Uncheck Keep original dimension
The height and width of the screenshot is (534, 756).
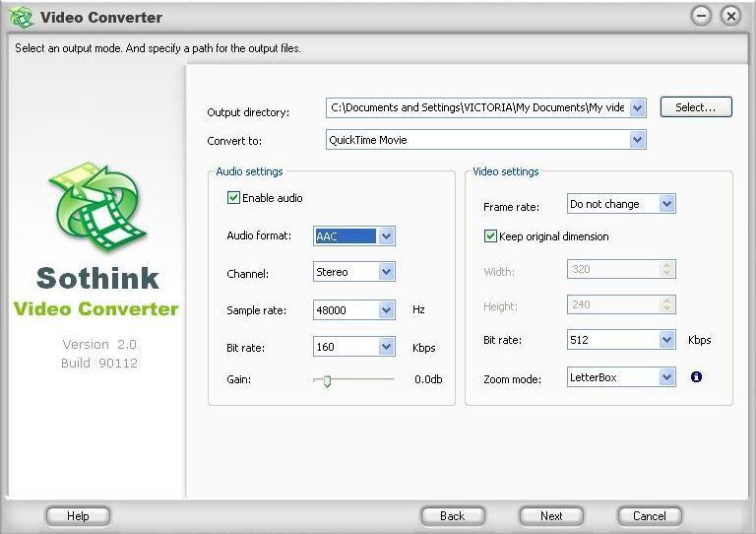[x=490, y=235]
